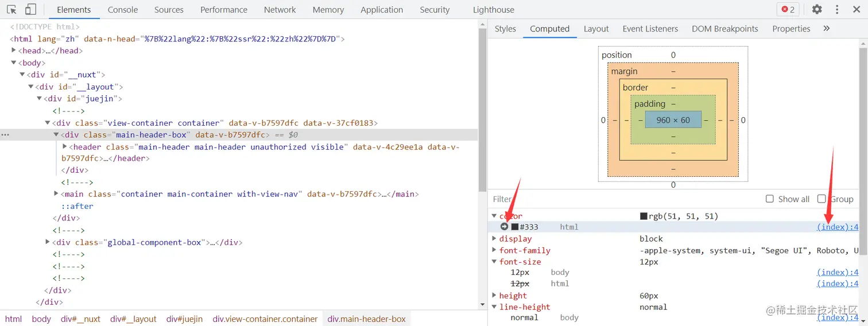Viewport: 868px width, 326px height.
Task: Click the 960 × 60 content box
Action: click(x=673, y=120)
